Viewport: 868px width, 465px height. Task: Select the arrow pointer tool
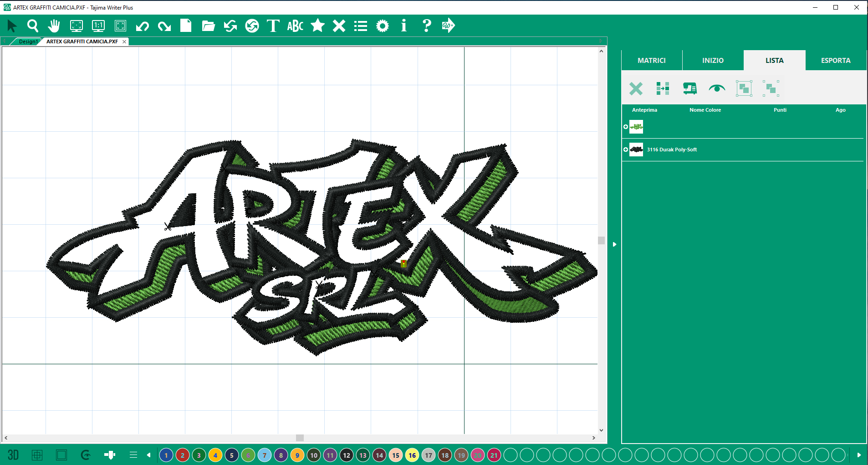click(x=12, y=26)
